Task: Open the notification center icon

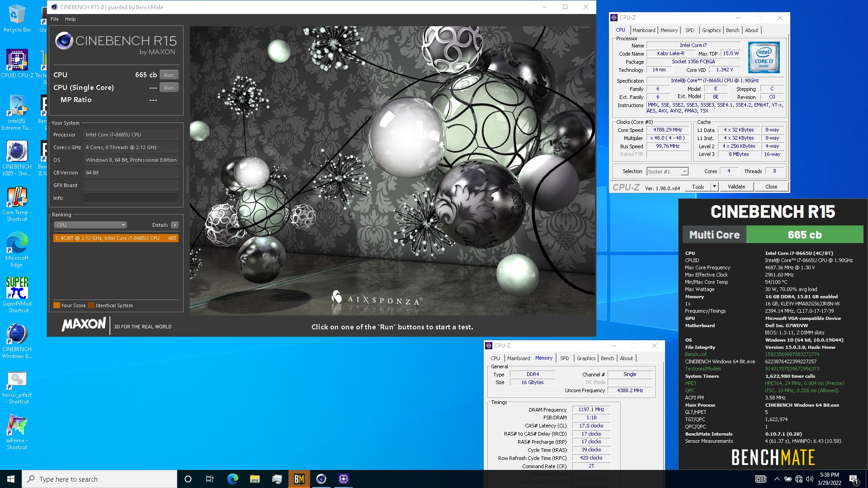Action: [x=854, y=479]
